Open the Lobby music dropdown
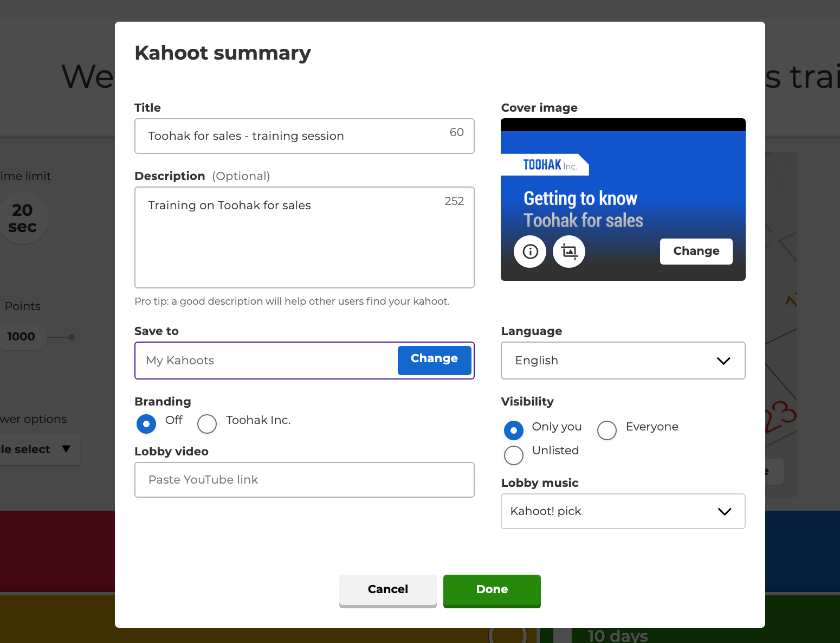 (623, 511)
